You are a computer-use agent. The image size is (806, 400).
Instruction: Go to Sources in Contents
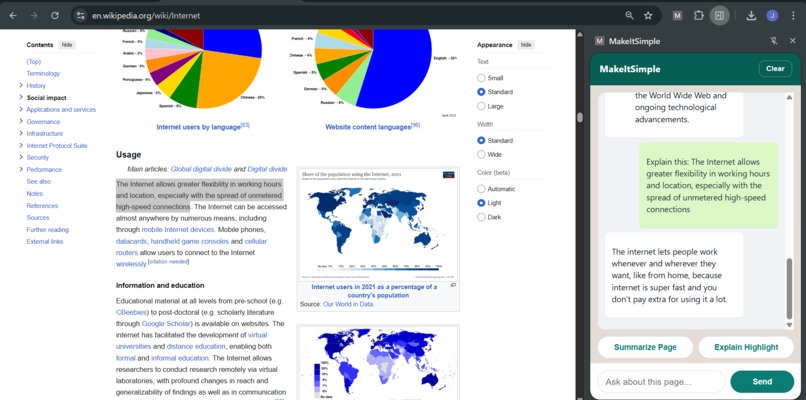click(x=38, y=217)
